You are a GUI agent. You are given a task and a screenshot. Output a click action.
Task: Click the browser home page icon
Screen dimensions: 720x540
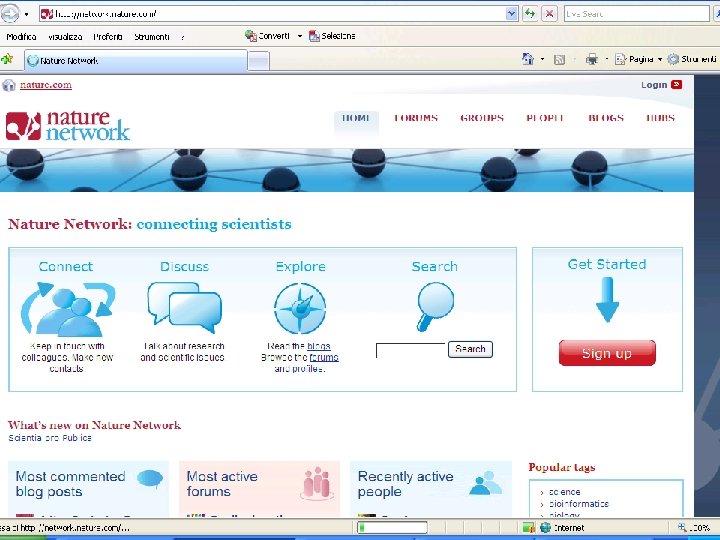pyautogui.click(x=528, y=59)
